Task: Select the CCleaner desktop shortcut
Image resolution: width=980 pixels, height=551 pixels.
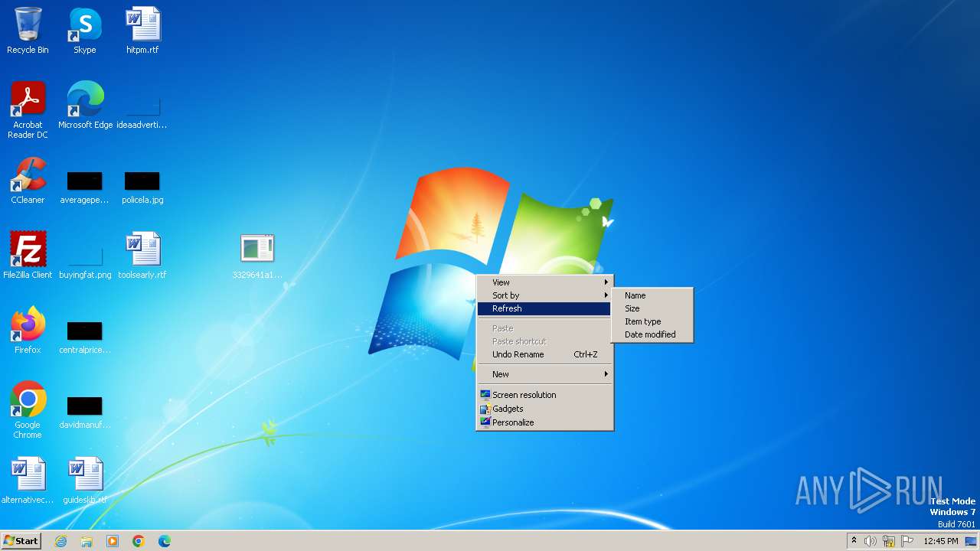Action: [x=28, y=181]
